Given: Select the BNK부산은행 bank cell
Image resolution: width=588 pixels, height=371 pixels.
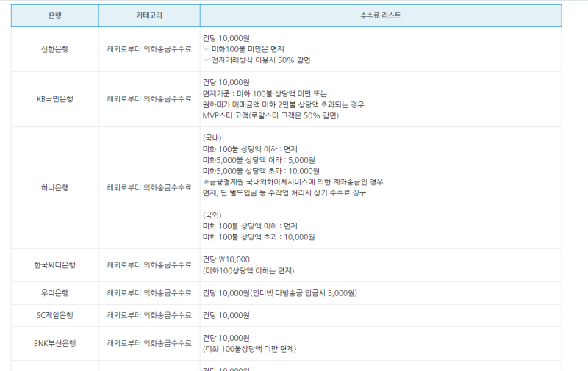Looking at the screenshot, I should click(54, 343).
